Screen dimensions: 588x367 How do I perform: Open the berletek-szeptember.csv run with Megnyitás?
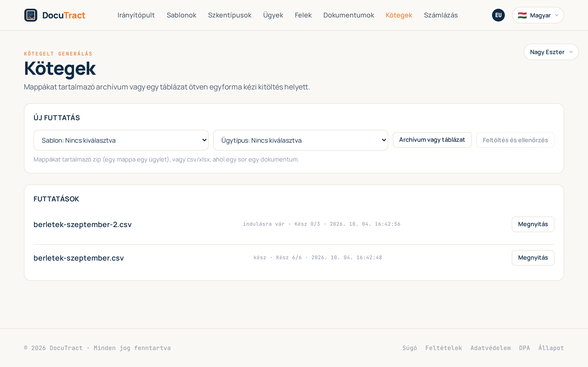pyautogui.click(x=533, y=258)
